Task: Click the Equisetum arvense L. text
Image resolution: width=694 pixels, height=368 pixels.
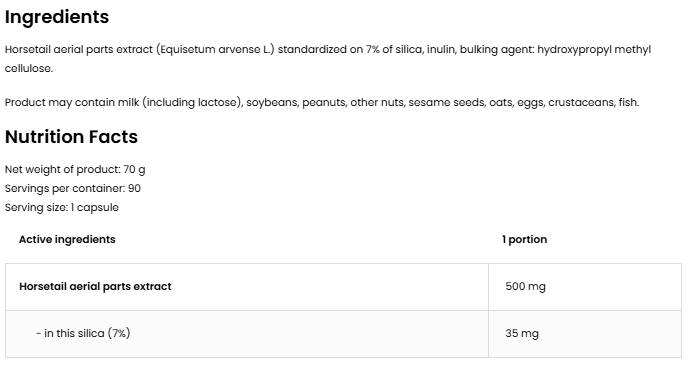Action: [215, 50]
